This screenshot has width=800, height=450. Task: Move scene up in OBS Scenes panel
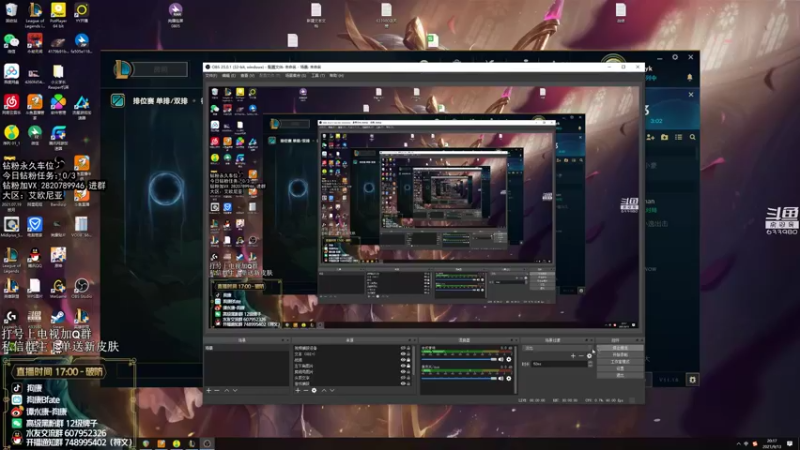point(227,390)
